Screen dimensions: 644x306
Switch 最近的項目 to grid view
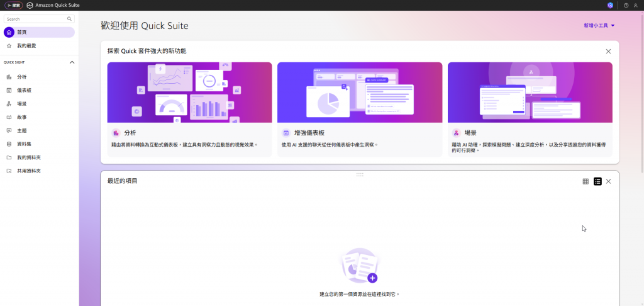coord(586,181)
